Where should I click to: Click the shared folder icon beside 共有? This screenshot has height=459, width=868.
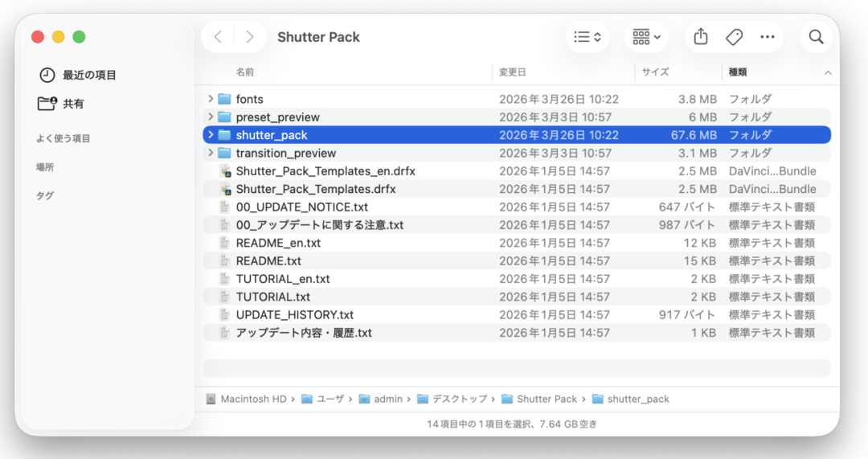tap(47, 104)
